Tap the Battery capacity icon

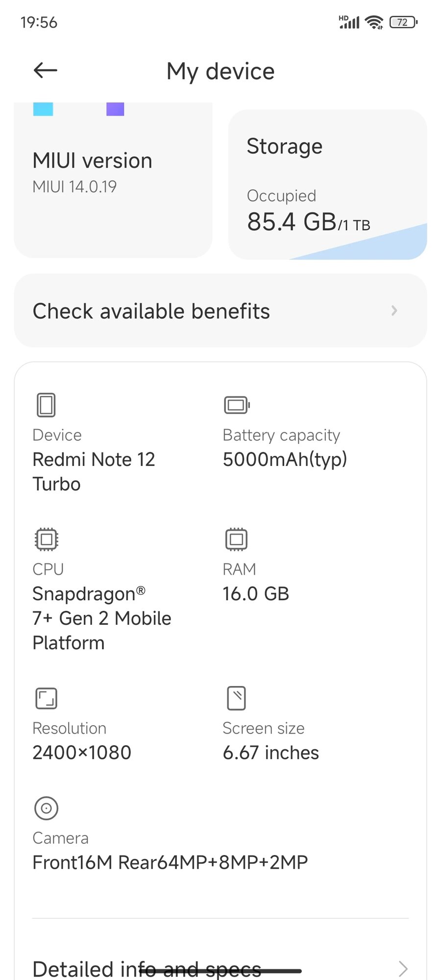coord(237,405)
